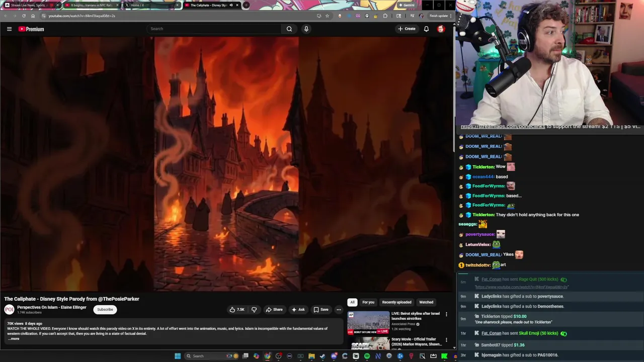The width and height of the screenshot is (644, 362).
Task: Click twitchdottv username in chat
Action: click(x=478, y=265)
